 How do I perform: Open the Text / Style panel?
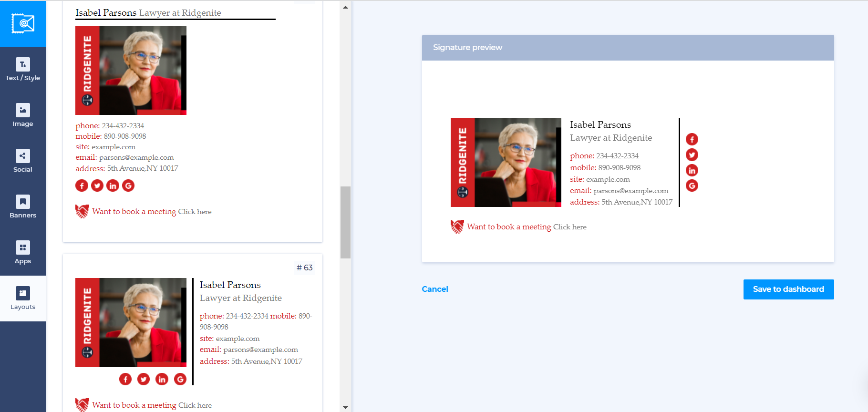[x=23, y=70]
